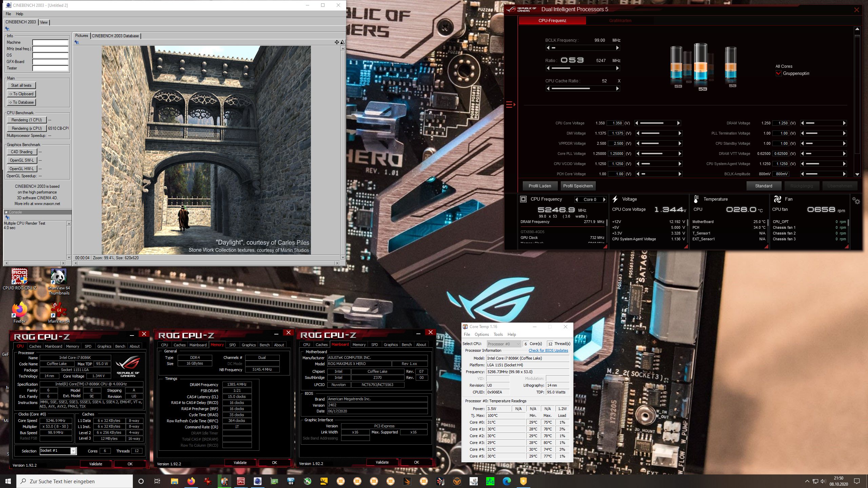The width and height of the screenshot is (868, 488).
Task: Increase the CPU Ratio with the right arrow
Action: tap(617, 68)
